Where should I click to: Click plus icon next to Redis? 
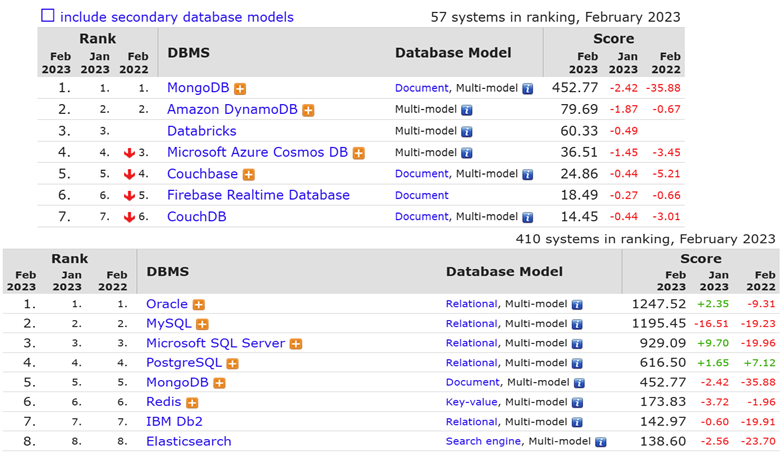[x=192, y=403]
